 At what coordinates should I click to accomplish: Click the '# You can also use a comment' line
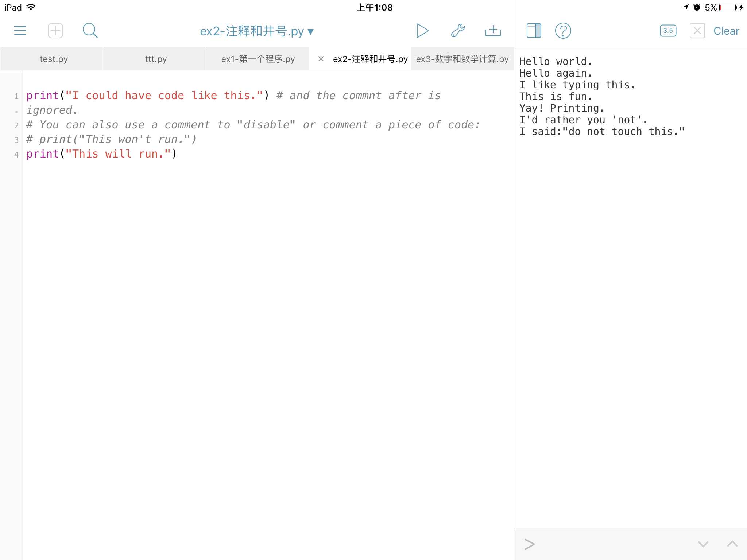click(x=253, y=125)
